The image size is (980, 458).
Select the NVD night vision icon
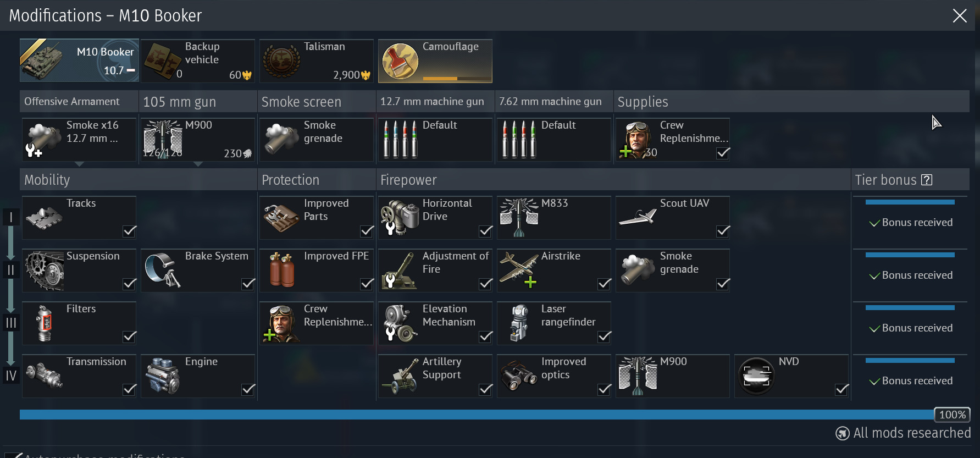[x=756, y=376]
